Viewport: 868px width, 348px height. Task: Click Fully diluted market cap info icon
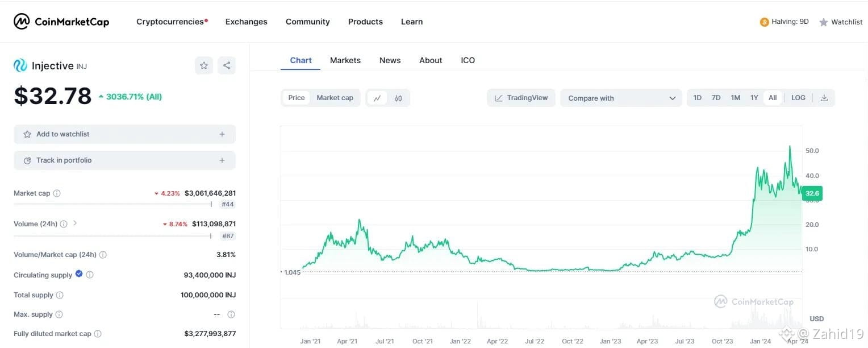(98, 334)
